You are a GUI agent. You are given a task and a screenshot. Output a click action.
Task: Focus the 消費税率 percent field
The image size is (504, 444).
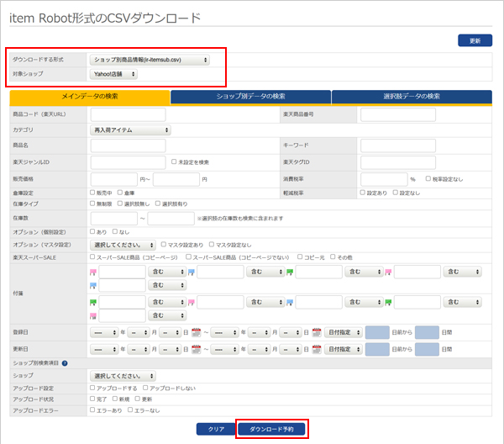click(x=384, y=179)
